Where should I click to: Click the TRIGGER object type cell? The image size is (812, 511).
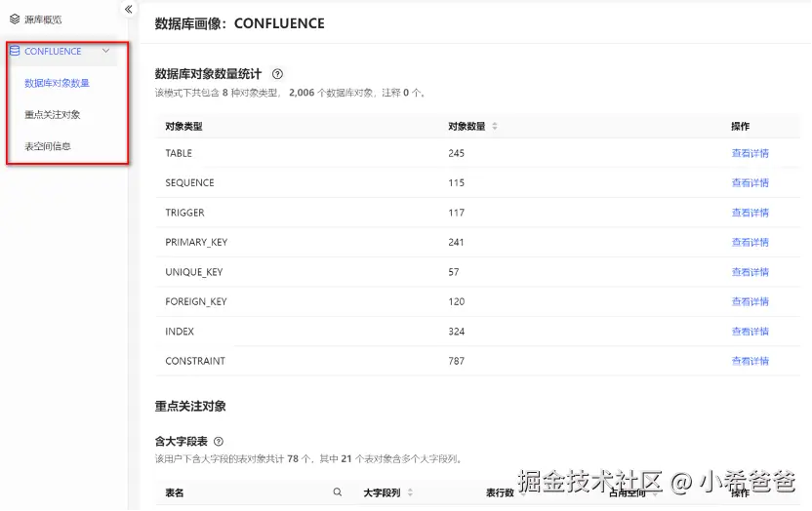point(184,213)
